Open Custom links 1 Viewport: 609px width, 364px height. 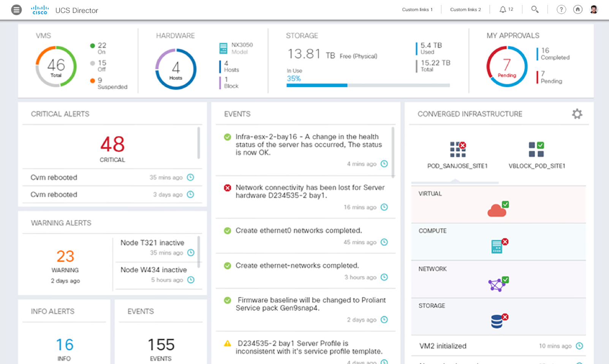point(417,9)
